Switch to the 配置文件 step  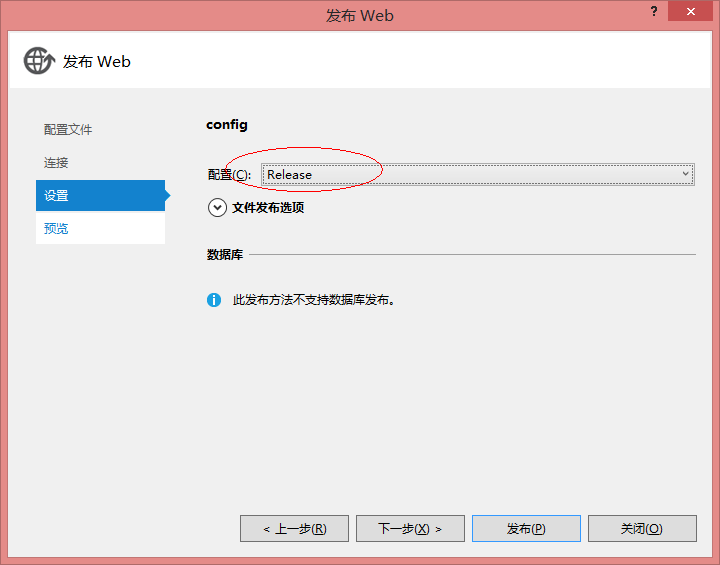tap(68, 130)
